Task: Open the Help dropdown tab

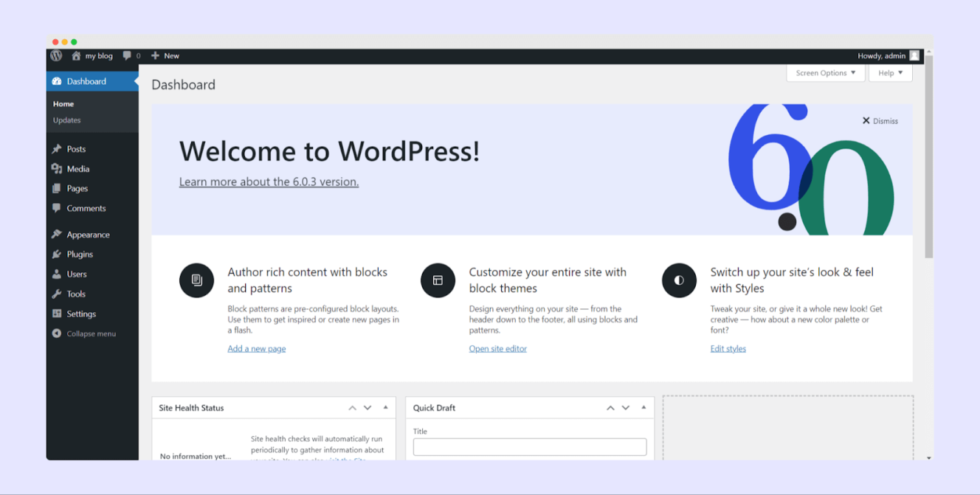Action: click(891, 73)
